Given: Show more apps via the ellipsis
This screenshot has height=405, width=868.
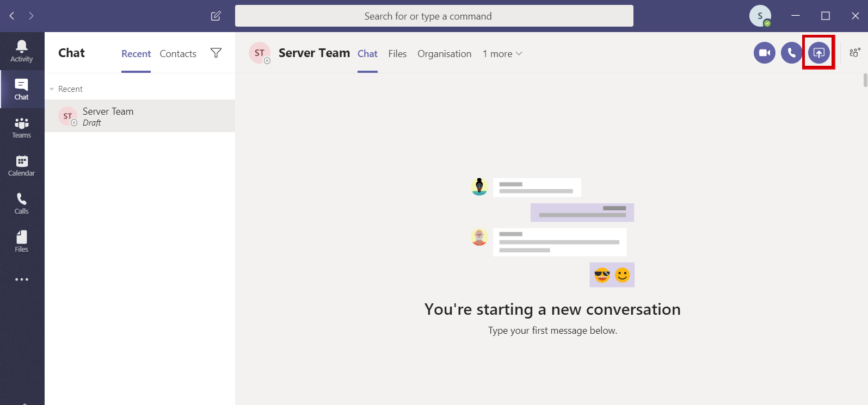Looking at the screenshot, I should pos(22,279).
